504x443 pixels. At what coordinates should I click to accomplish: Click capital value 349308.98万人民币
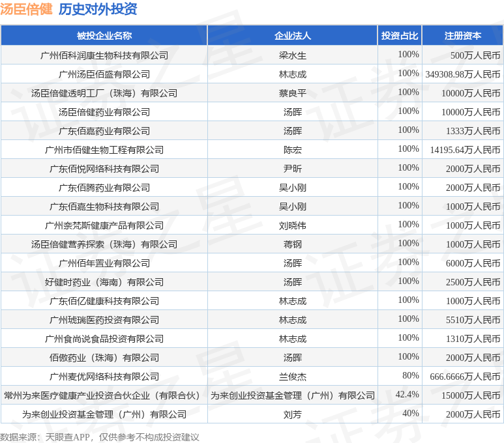tap(463, 74)
